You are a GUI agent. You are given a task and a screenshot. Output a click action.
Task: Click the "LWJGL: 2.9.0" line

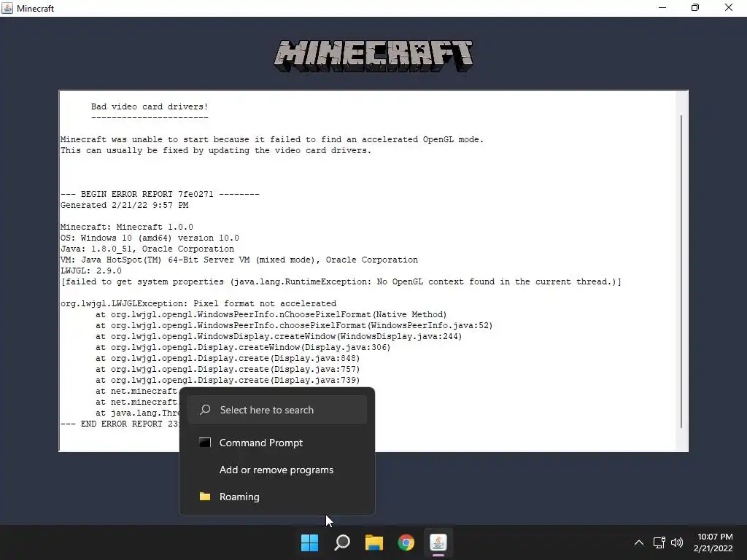point(91,271)
